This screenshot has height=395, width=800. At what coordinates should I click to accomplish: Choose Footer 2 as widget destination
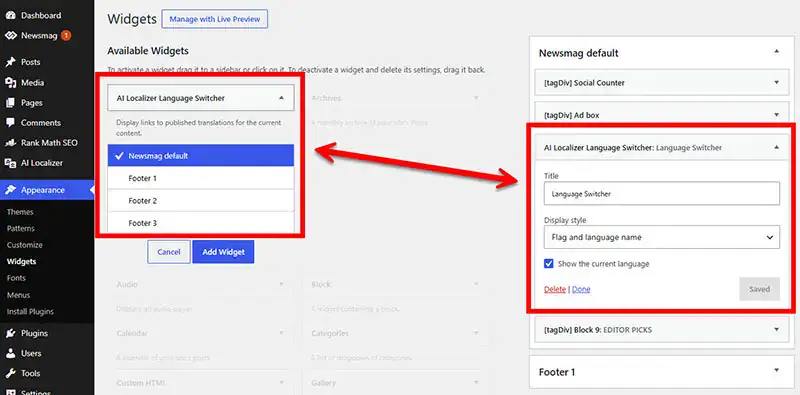click(x=201, y=201)
